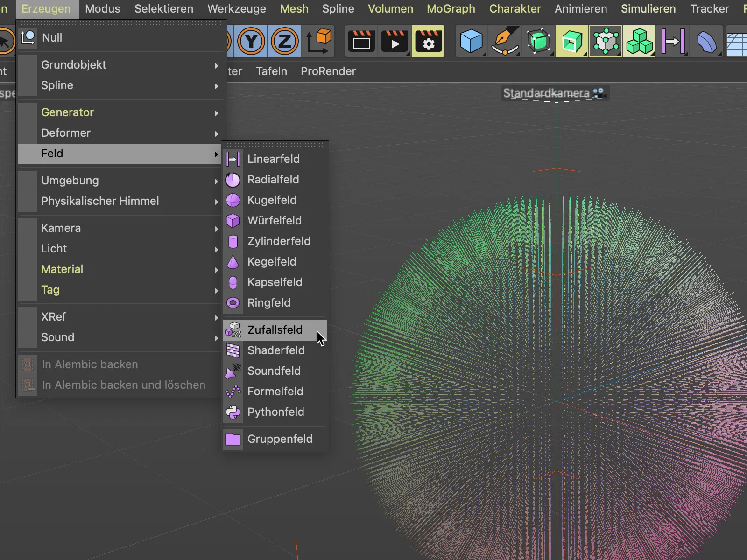Render the active view
Image resolution: width=747 pixels, height=560 pixels.
tap(361, 42)
